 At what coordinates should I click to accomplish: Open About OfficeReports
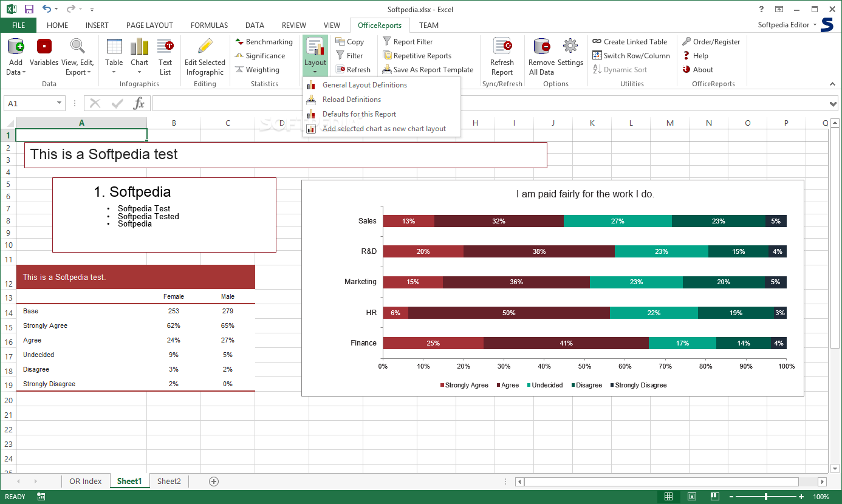point(697,70)
